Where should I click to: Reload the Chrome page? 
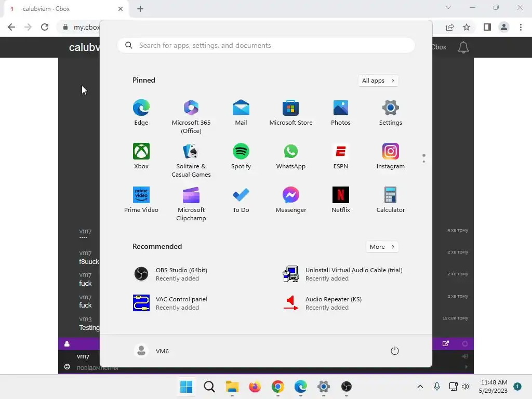coord(45,27)
